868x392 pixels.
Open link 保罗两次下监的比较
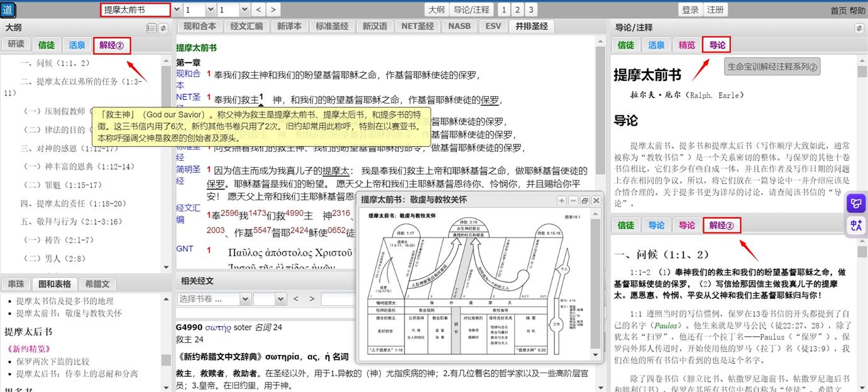(53, 361)
